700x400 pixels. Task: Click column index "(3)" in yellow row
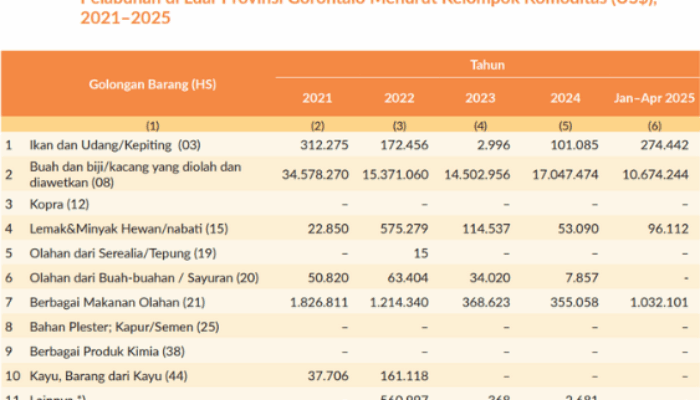point(400,126)
